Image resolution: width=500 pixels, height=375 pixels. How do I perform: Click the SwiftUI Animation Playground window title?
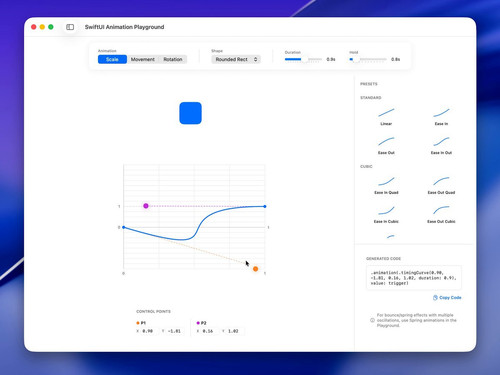click(x=124, y=27)
